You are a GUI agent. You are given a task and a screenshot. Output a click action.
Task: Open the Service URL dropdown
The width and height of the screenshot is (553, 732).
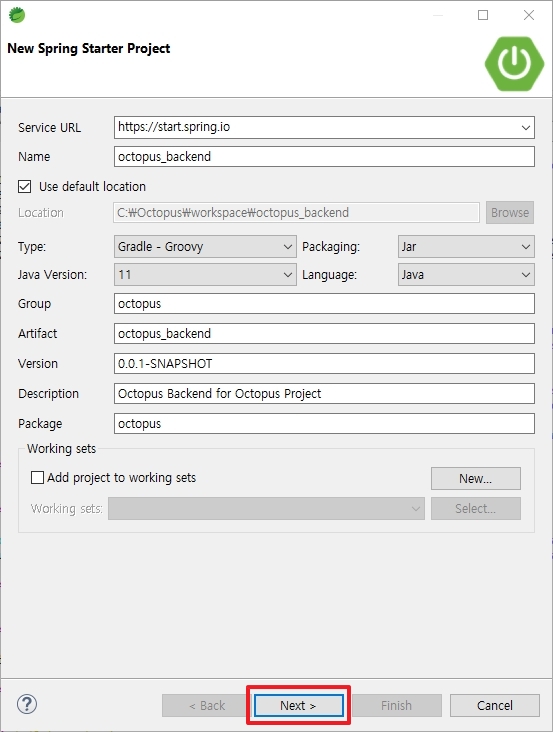pos(525,127)
